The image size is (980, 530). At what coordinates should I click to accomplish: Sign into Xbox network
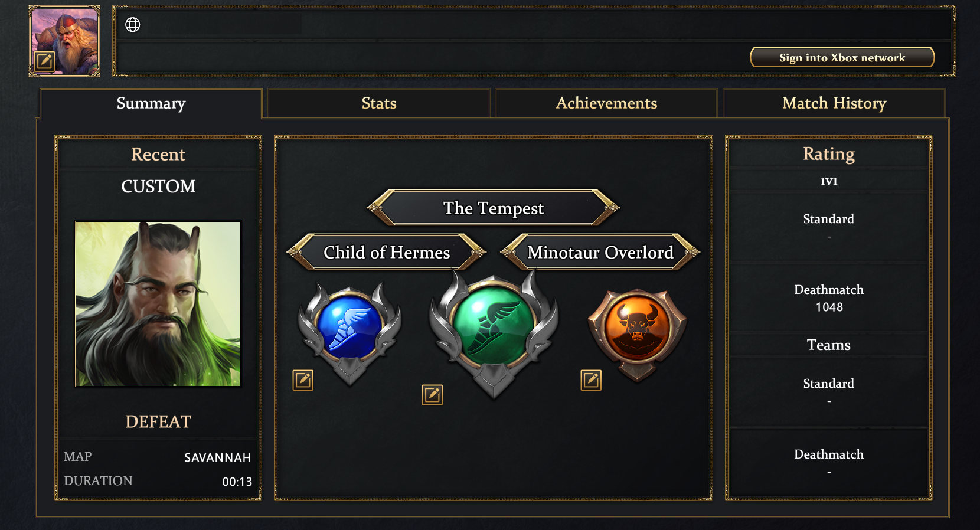(x=842, y=58)
